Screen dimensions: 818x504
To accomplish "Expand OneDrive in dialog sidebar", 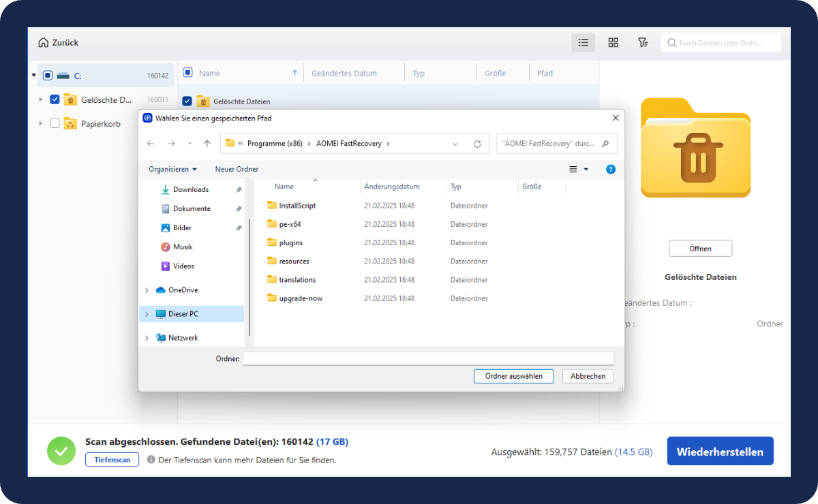I will click(147, 290).
